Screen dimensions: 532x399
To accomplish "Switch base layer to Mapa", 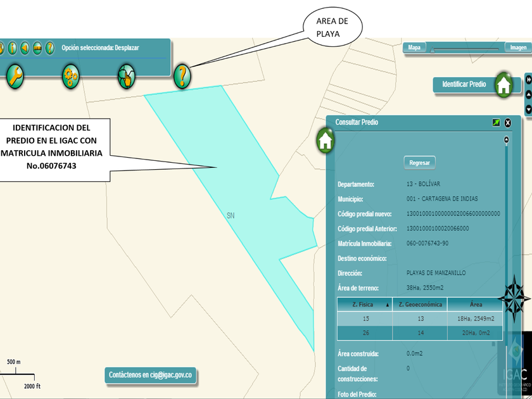I will (414, 47).
